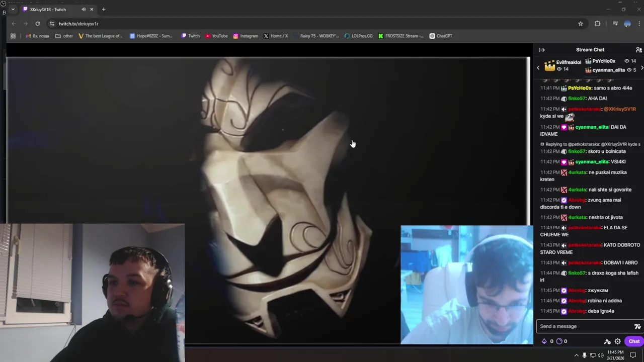
Task: Open Evilfreaklol top gifter entry
Action: pyautogui.click(x=563, y=65)
